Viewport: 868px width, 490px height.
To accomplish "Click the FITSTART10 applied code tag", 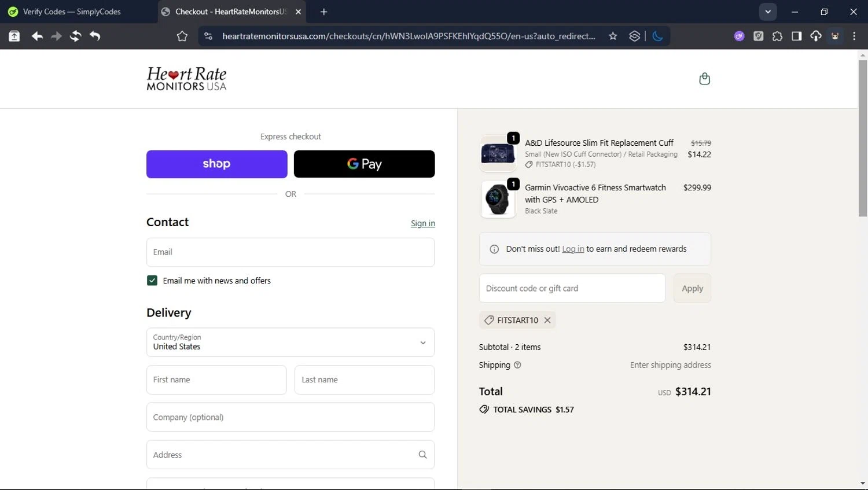I will (x=517, y=320).
